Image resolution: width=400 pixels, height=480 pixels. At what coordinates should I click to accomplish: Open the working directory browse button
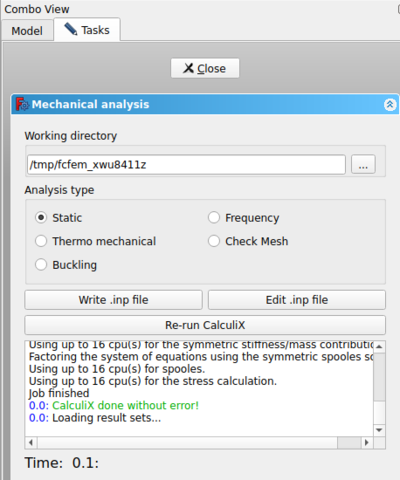[x=363, y=164]
